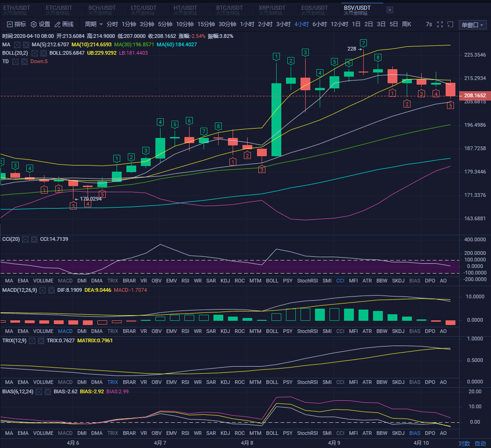
Task: Expand the 周期 period dropdown
Action: point(94,24)
